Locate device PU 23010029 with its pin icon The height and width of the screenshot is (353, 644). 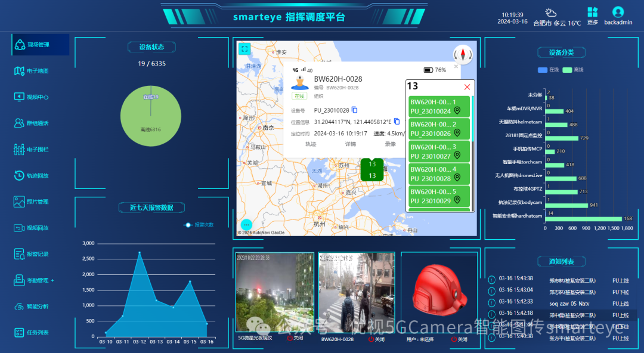[457, 200]
